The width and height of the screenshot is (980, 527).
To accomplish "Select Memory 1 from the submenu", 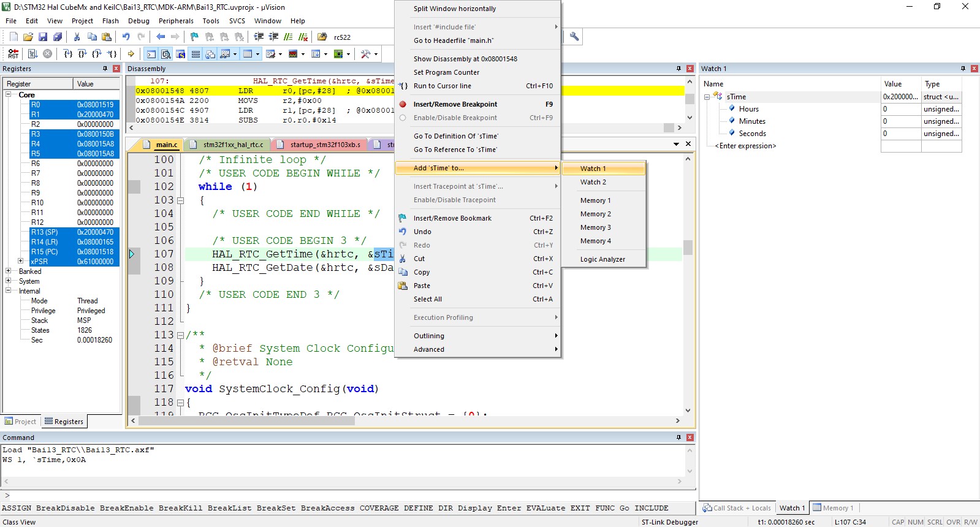I will 604,200.
